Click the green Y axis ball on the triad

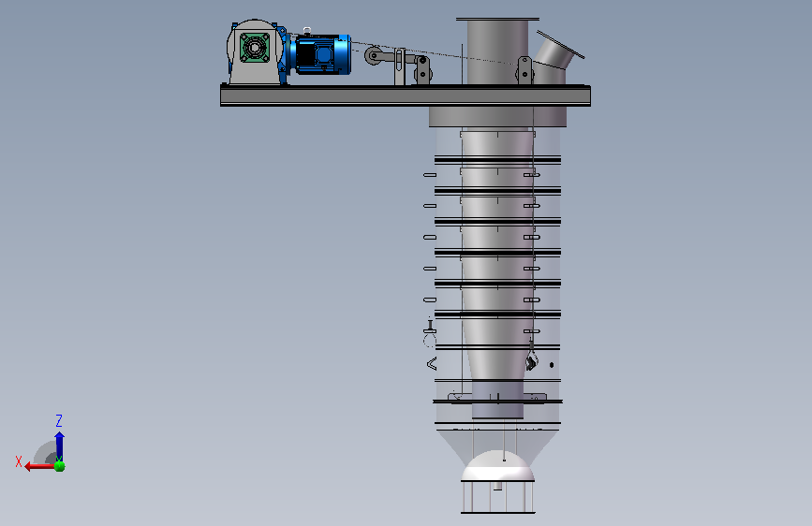point(60,466)
